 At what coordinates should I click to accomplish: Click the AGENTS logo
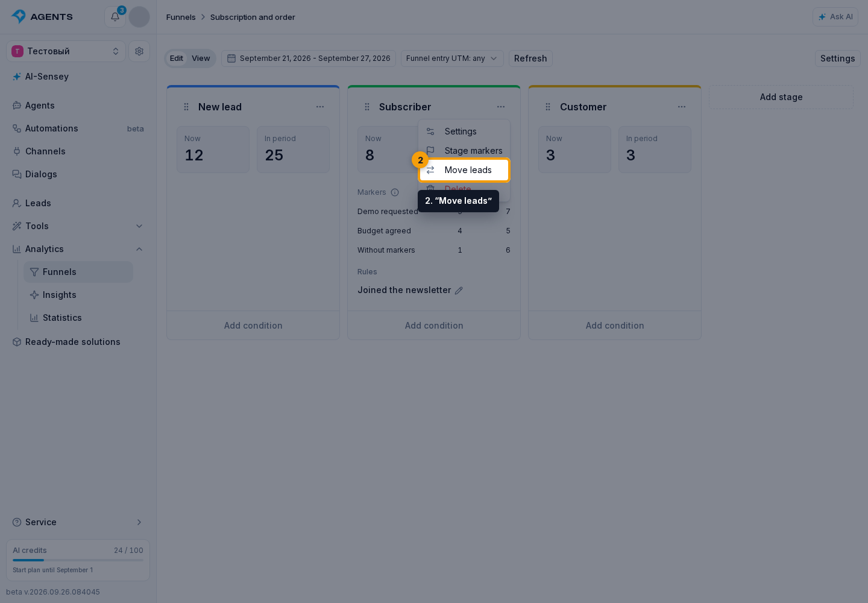coord(42,17)
